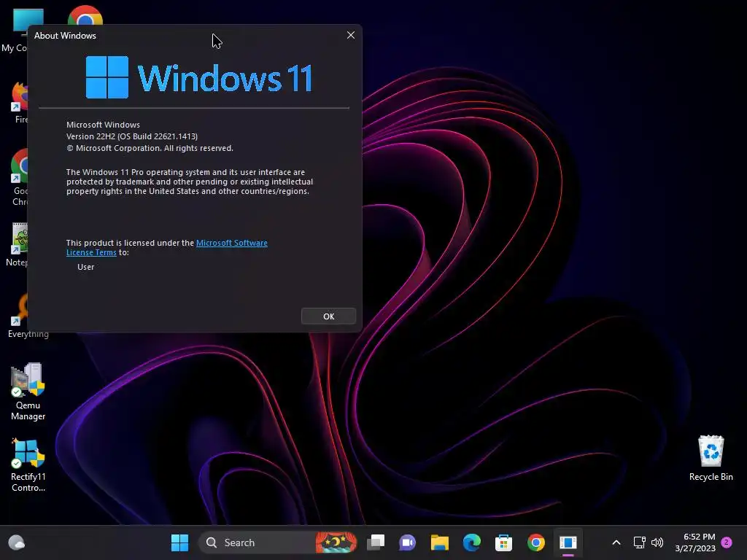This screenshot has width=747, height=560.
Task: Open the weather widget on taskbar
Action: tap(17, 542)
